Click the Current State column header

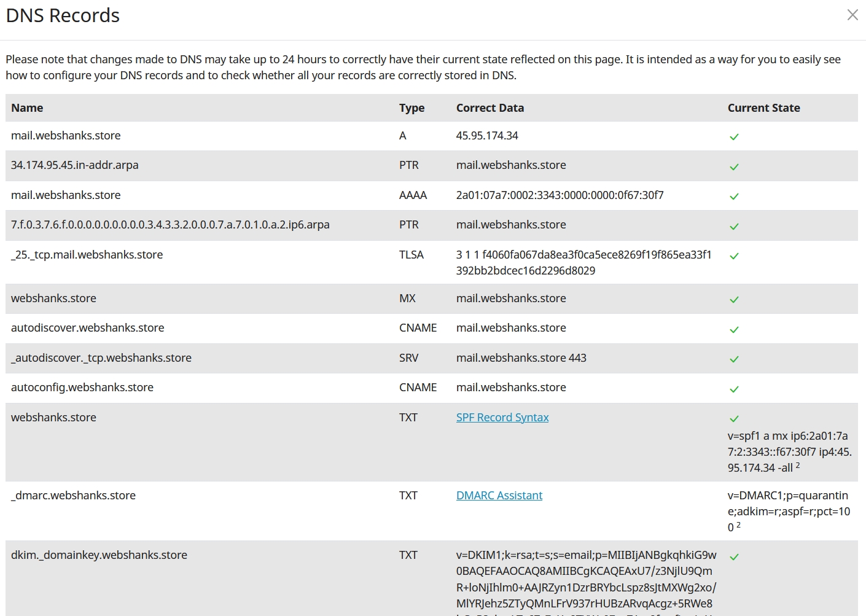[763, 108]
